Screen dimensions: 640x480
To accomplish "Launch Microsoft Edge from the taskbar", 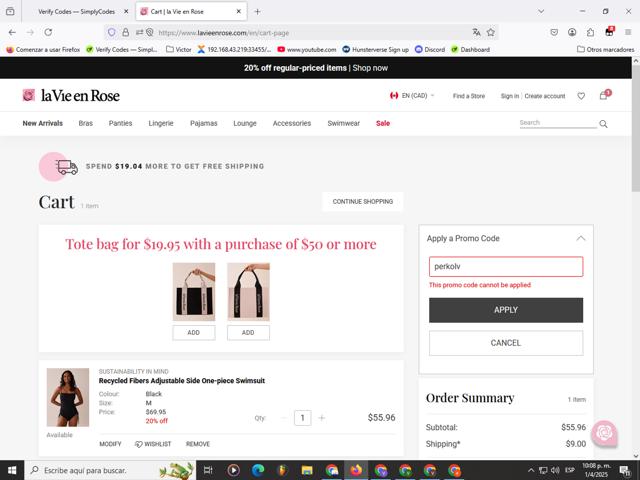I will click(x=258, y=470).
